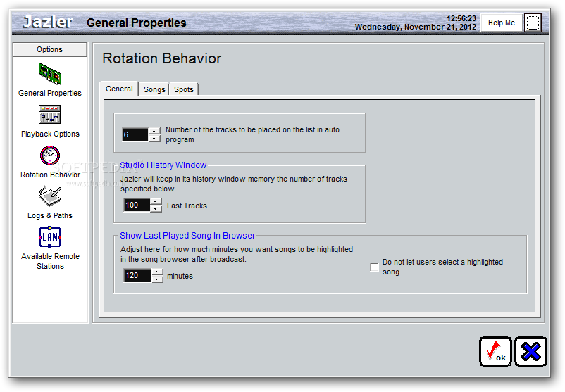Click the Last Tracks field showing 100
The image size is (565, 392).
tap(137, 206)
